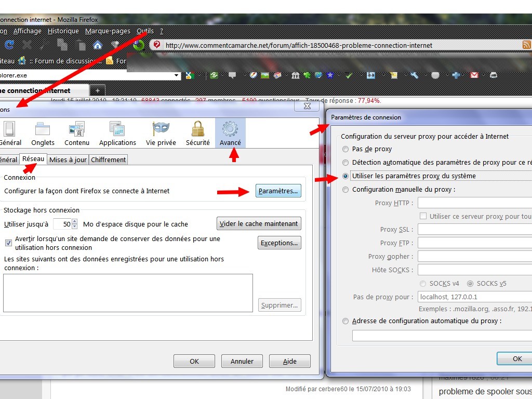Click the Reload page arrow icon
The width and height of the screenshot is (532, 399).
(x=9, y=45)
